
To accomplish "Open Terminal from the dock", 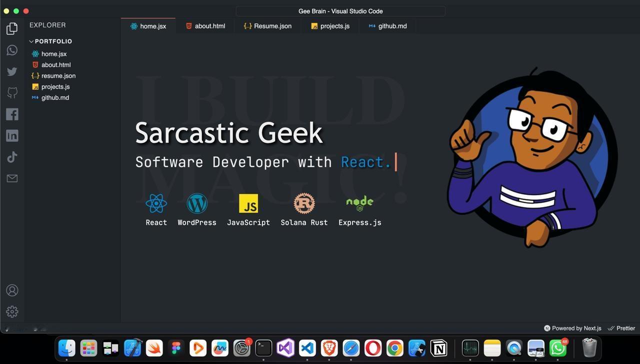I will click(x=263, y=348).
